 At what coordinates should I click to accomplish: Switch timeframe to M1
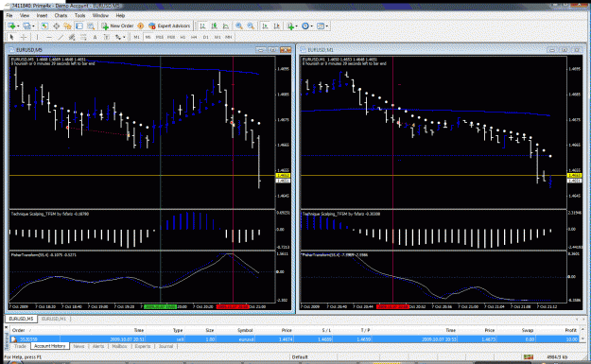(x=136, y=37)
